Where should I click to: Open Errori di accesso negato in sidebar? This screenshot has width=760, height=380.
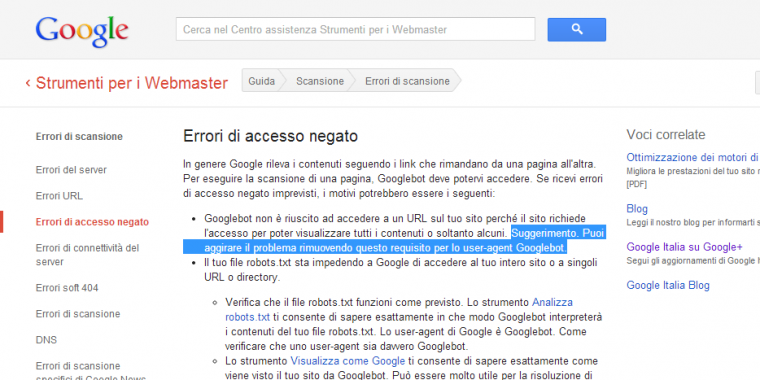pyautogui.click(x=92, y=222)
